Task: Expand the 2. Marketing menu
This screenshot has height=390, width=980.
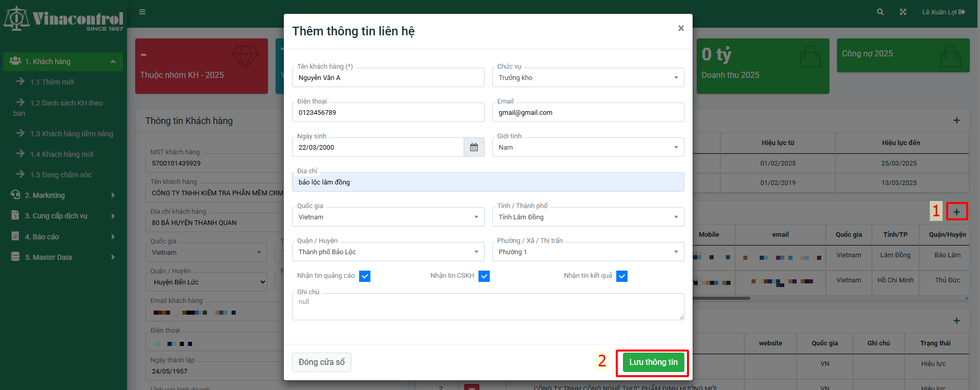Action: coord(113,195)
